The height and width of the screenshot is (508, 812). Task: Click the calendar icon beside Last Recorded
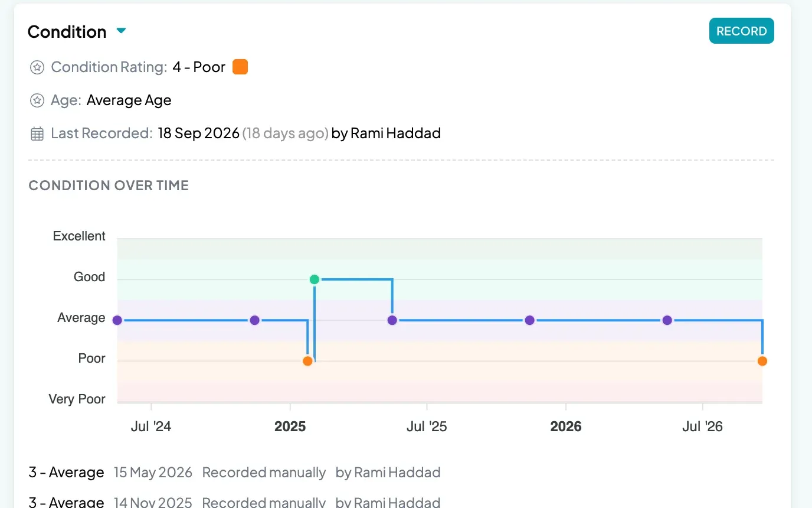click(x=37, y=133)
